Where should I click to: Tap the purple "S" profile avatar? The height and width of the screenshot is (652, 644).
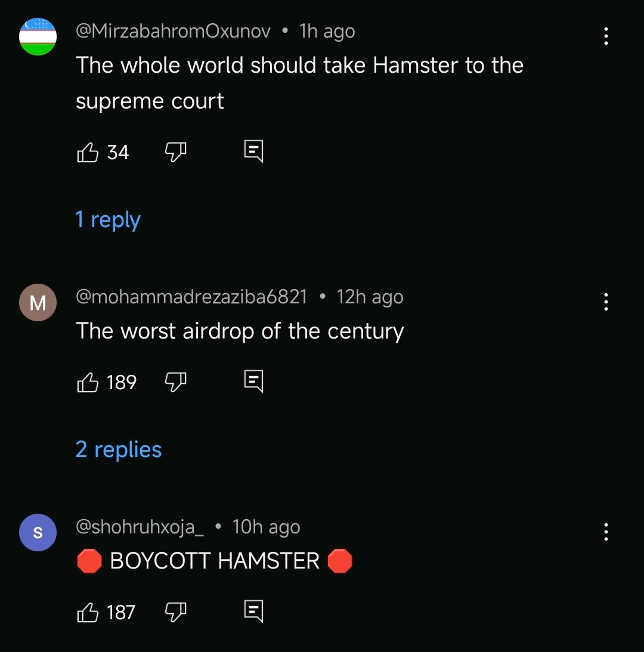click(x=38, y=532)
